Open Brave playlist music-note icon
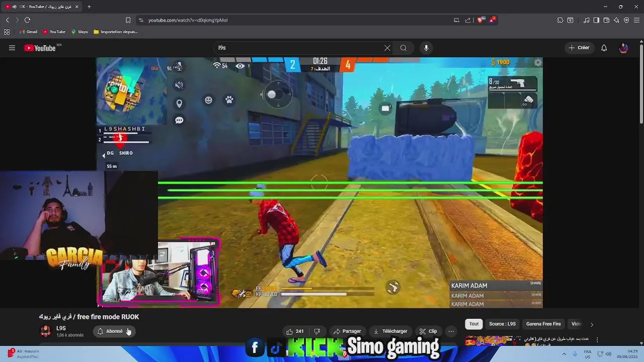The height and width of the screenshot is (362, 644). [587, 20]
